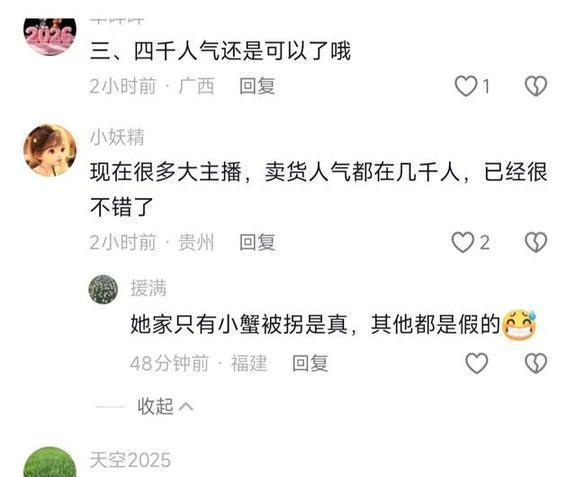
Task: Open 小妖精's profile avatar
Action: click(50, 150)
